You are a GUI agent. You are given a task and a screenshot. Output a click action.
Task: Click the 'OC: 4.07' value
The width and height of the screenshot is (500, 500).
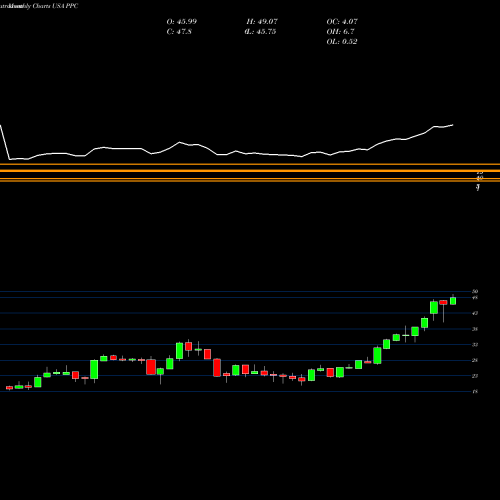pos(342,22)
